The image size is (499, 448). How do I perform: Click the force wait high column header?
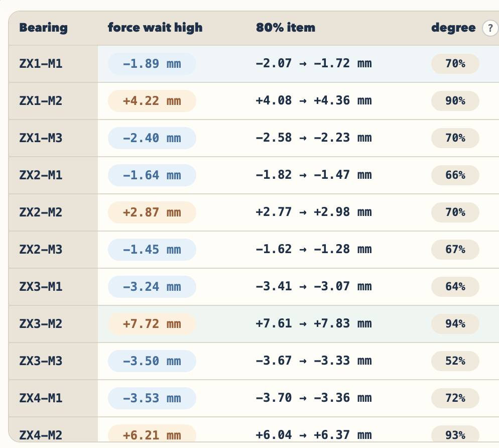[155, 28]
